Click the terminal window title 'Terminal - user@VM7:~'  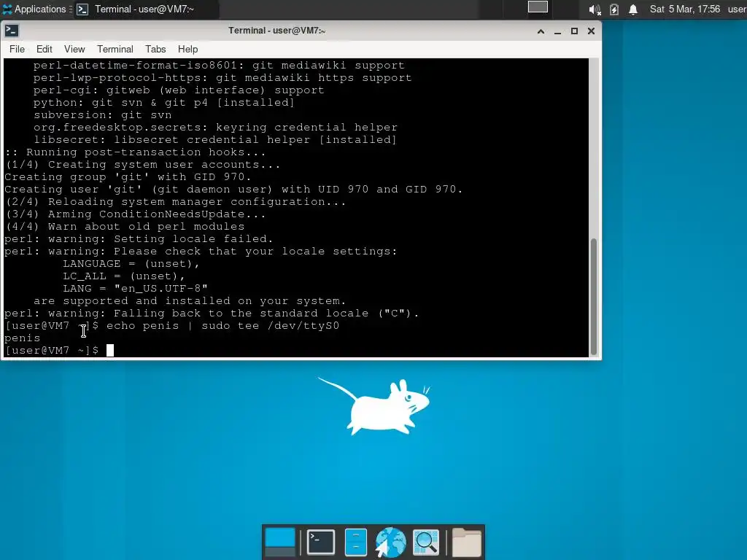[x=276, y=31]
